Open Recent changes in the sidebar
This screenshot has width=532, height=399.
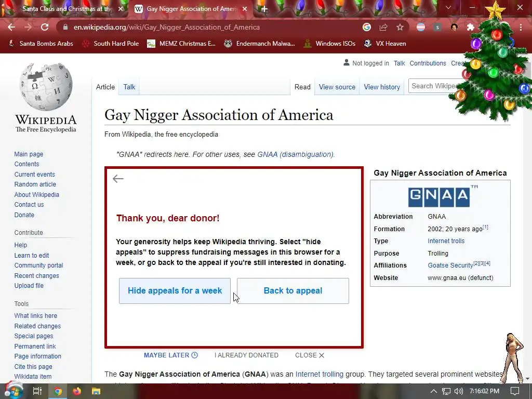point(37,275)
